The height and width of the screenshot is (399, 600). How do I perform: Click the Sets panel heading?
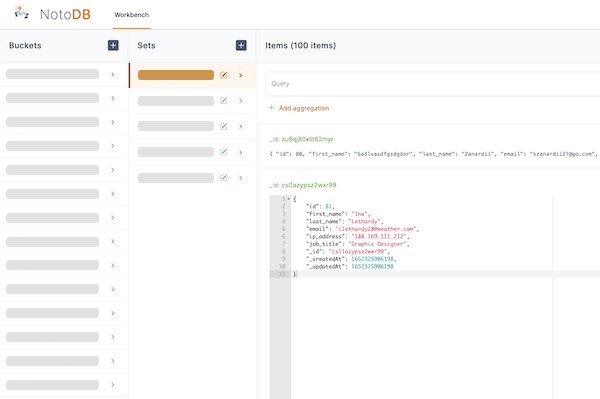click(x=147, y=46)
